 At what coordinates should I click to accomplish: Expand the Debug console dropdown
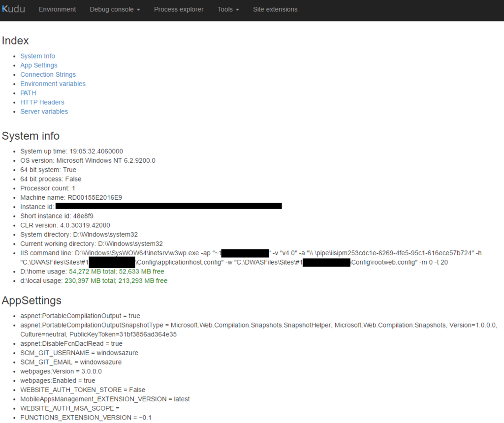click(115, 9)
